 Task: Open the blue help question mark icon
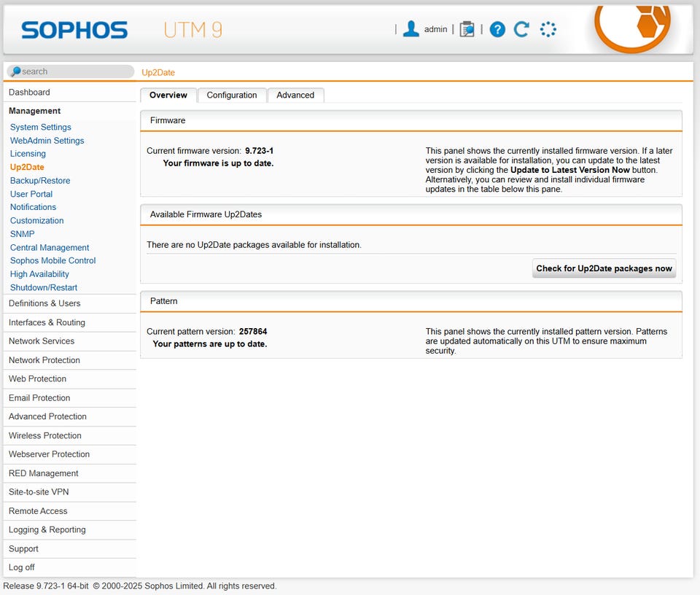coord(497,29)
